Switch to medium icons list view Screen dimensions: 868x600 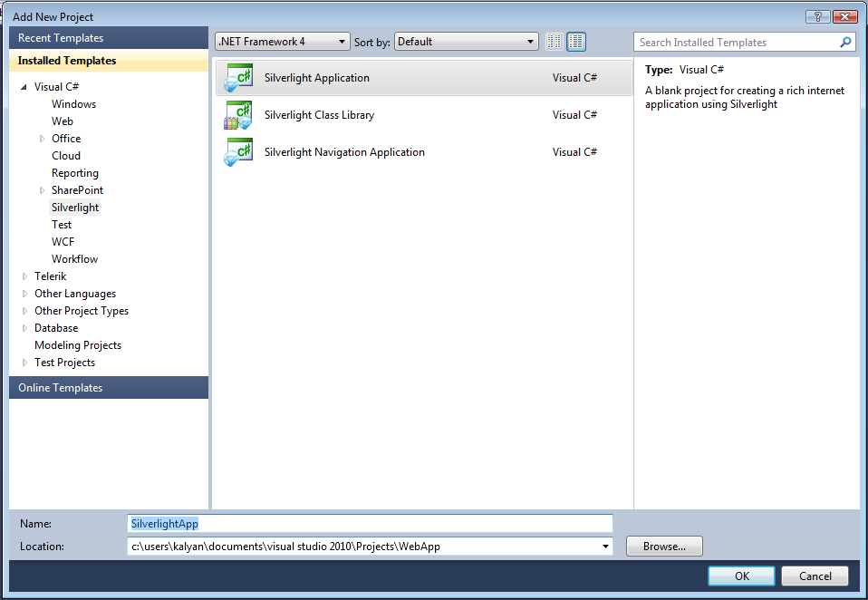[x=576, y=42]
